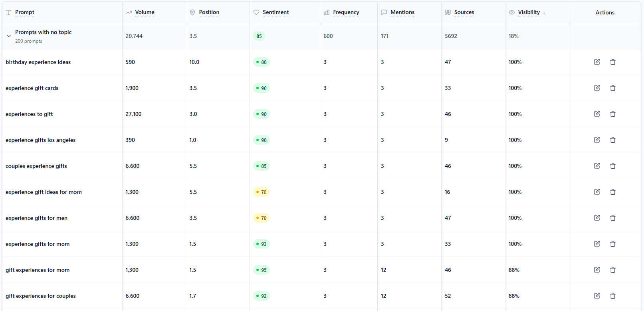Delete experience gifts for men prompt
The width and height of the screenshot is (644, 311).
[x=613, y=218]
